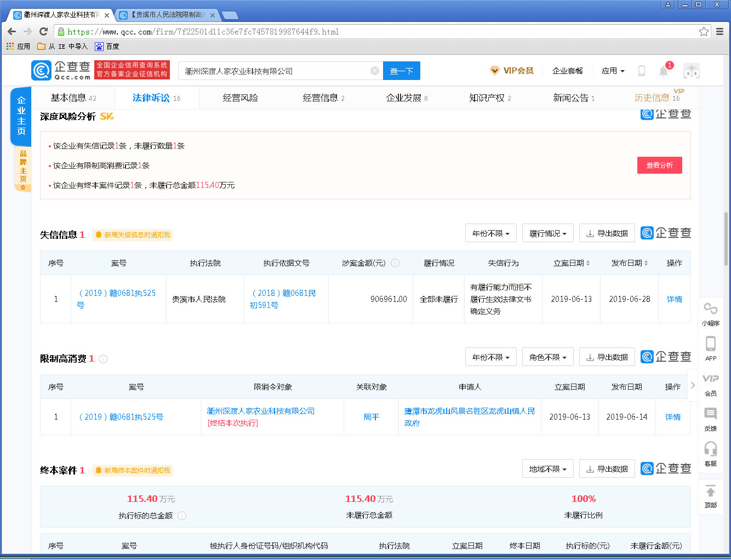Export 终本案件 with 导出数据 button

pos(607,469)
